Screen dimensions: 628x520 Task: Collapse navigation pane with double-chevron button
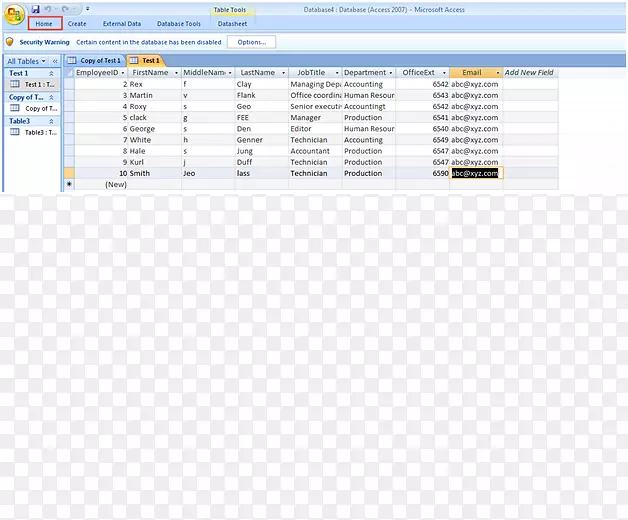pyautogui.click(x=56, y=62)
